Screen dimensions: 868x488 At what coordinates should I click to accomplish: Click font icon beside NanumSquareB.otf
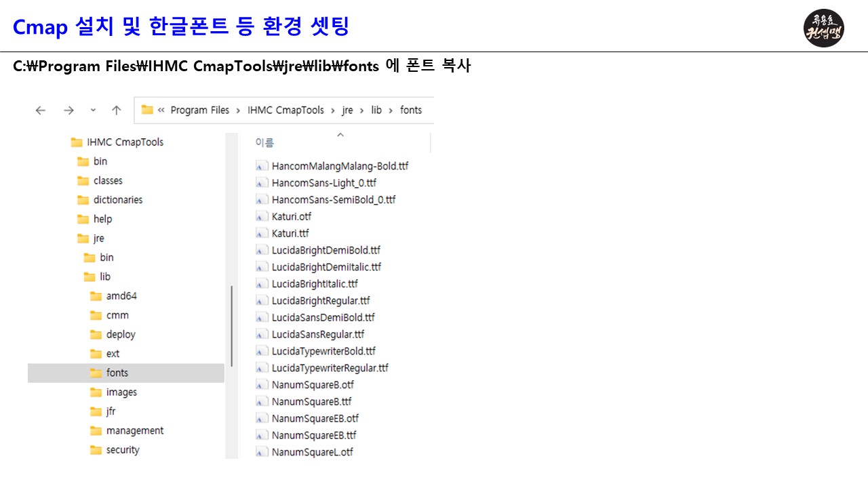[x=261, y=385]
